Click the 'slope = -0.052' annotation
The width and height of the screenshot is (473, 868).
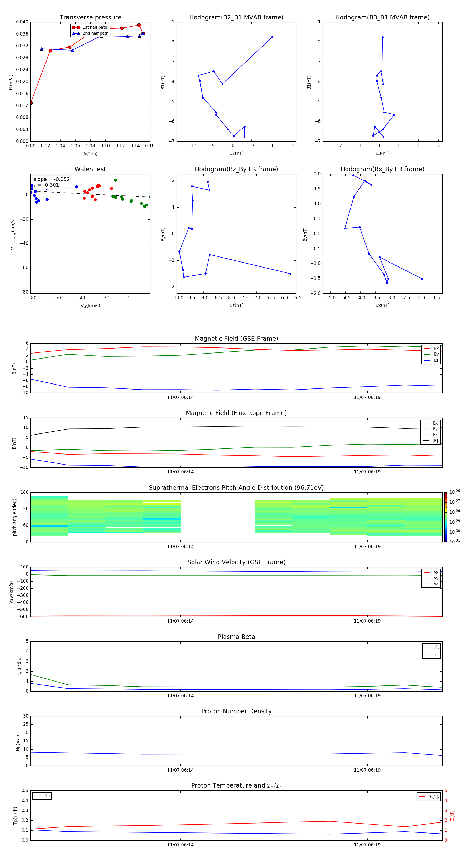pos(52,179)
